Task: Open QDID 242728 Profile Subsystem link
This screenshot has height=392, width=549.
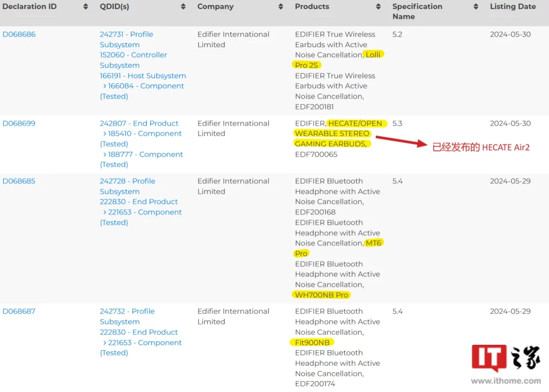Action: 128,187
